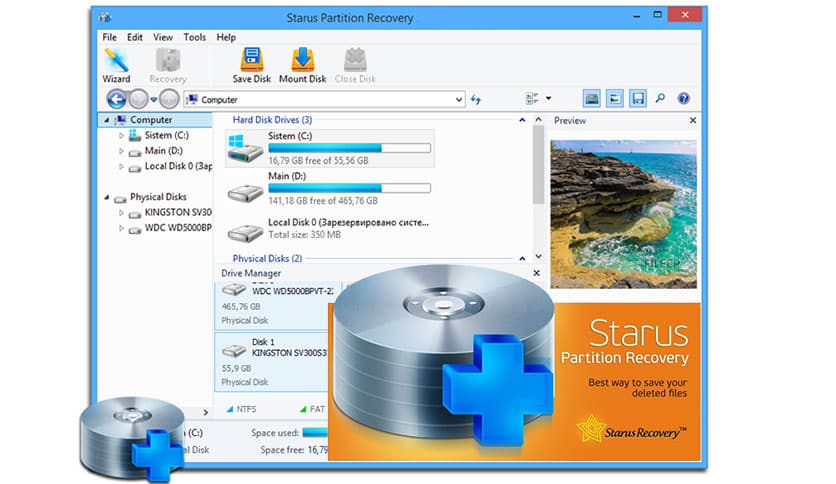The height and width of the screenshot is (484, 836).
Task: Expand Local Disk 0 tree node
Action: pyautogui.click(x=121, y=167)
